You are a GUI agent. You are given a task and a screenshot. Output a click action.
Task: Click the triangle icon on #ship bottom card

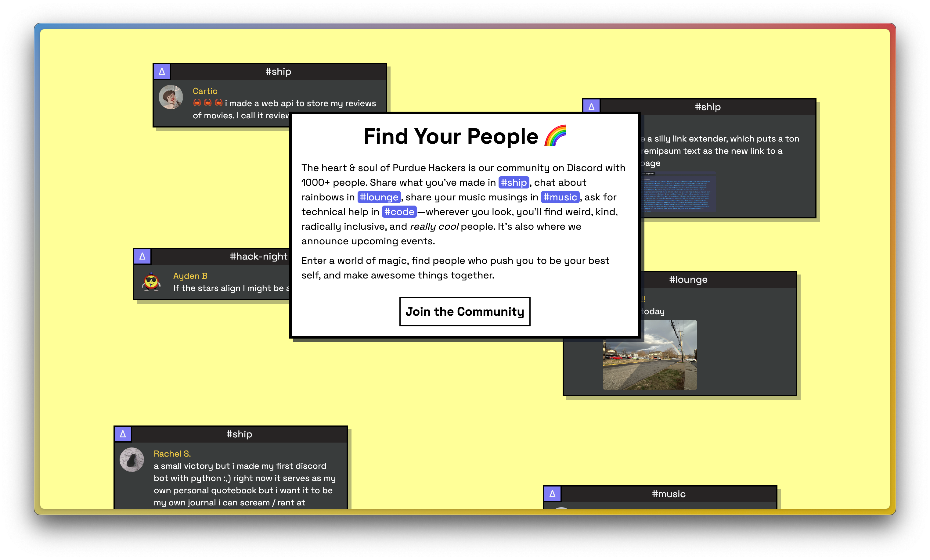tap(122, 433)
